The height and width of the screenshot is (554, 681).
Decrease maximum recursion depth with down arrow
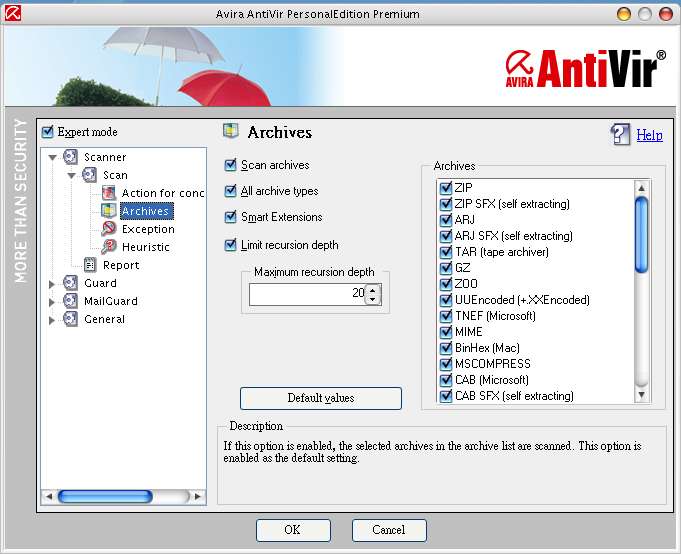373,300
